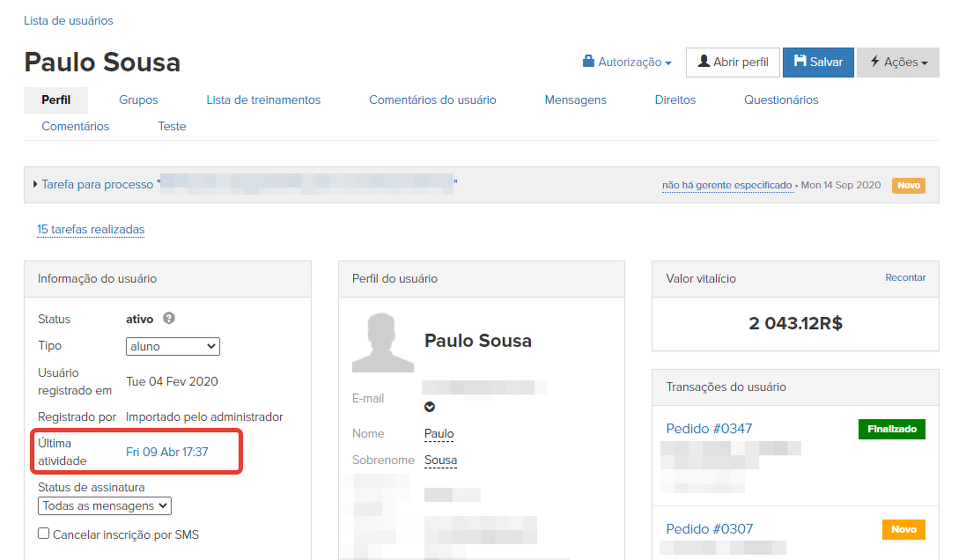Edit the Nome field value Paulo
Screen dimensions: 966x560
click(439, 433)
